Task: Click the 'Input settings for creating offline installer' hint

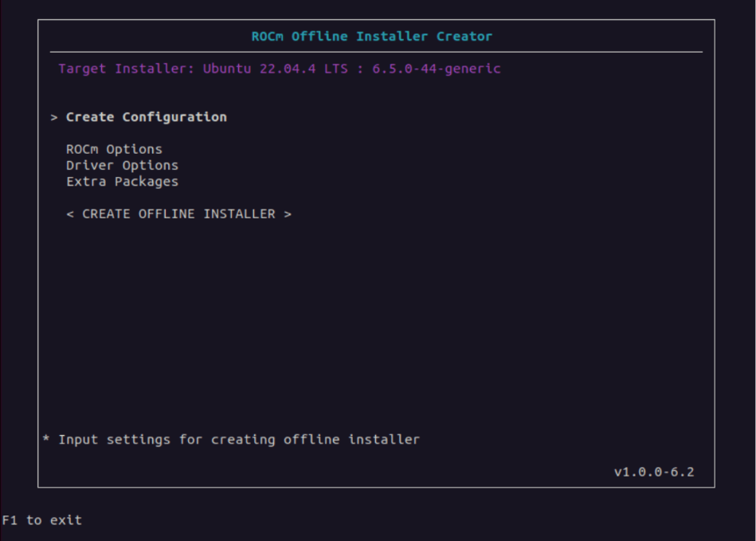Action: click(x=239, y=439)
